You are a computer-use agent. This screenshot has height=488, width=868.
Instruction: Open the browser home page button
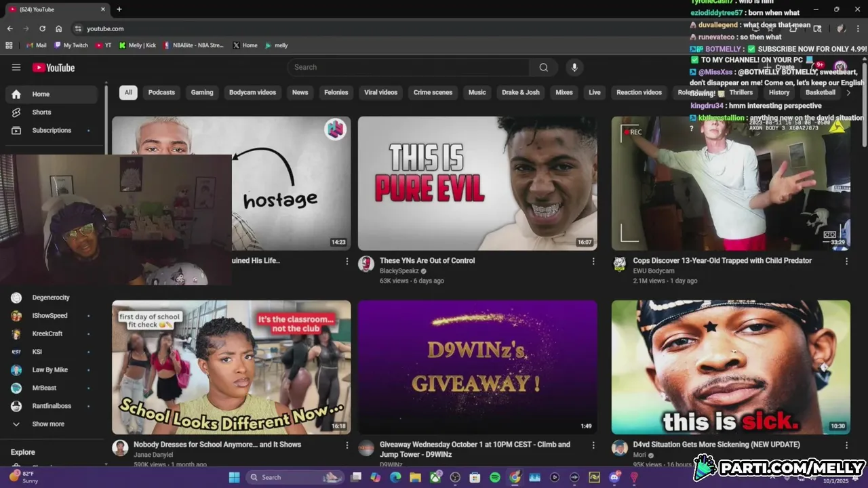[59, 28]
